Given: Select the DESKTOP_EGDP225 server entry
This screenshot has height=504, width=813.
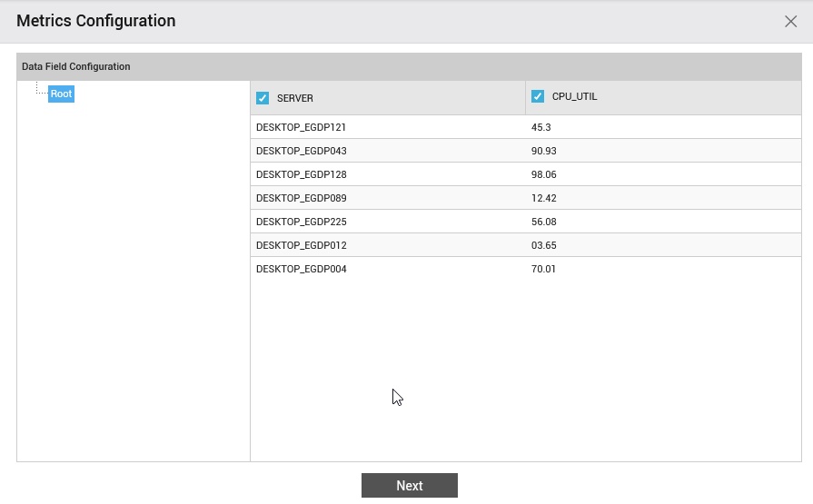Looking at the screenshot, I should [x=388, y=222].
